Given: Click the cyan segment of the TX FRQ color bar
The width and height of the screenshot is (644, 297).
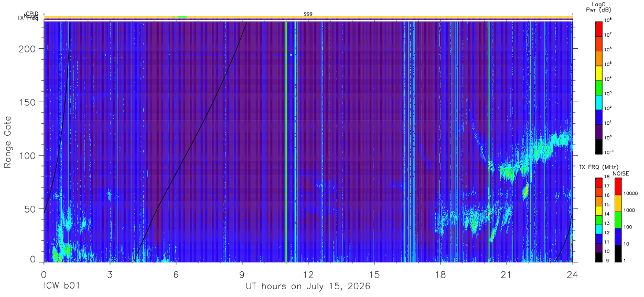Looking at the screenshot, I should point(598,229).
